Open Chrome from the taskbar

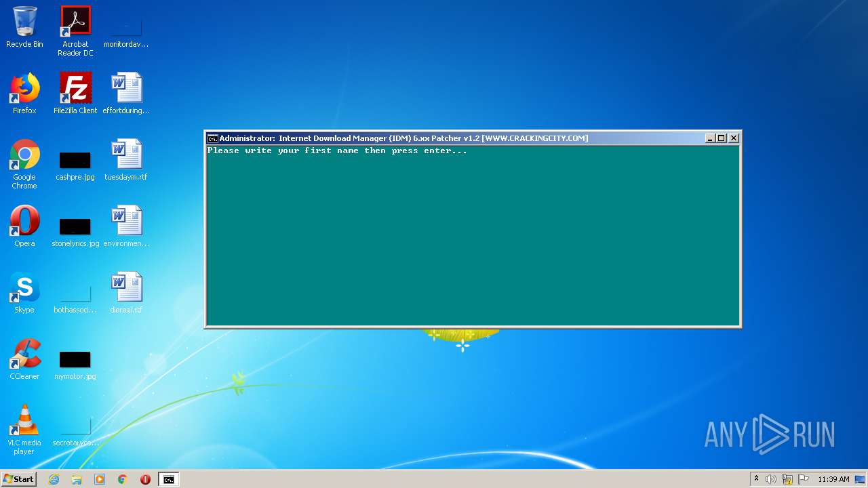coord(123,479)
